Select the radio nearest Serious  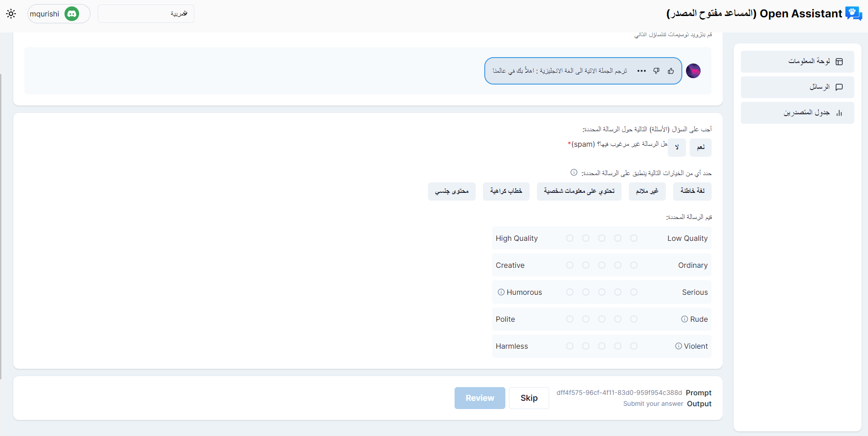coord(634,292)
